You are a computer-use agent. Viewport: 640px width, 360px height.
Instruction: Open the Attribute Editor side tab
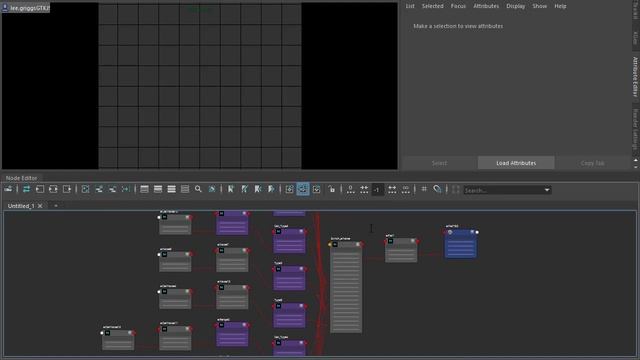point(635,77)
